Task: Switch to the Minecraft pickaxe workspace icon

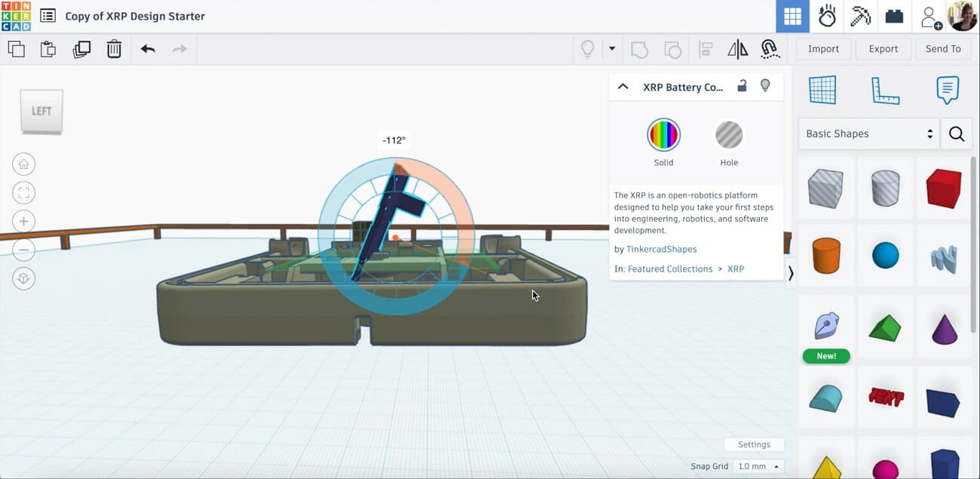Action: click(x=860, y=15)
